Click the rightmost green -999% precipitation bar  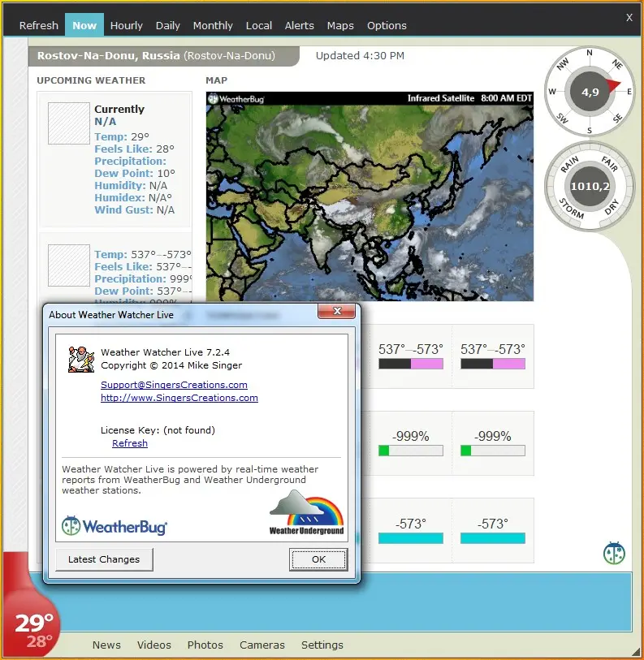pos(493,451)
